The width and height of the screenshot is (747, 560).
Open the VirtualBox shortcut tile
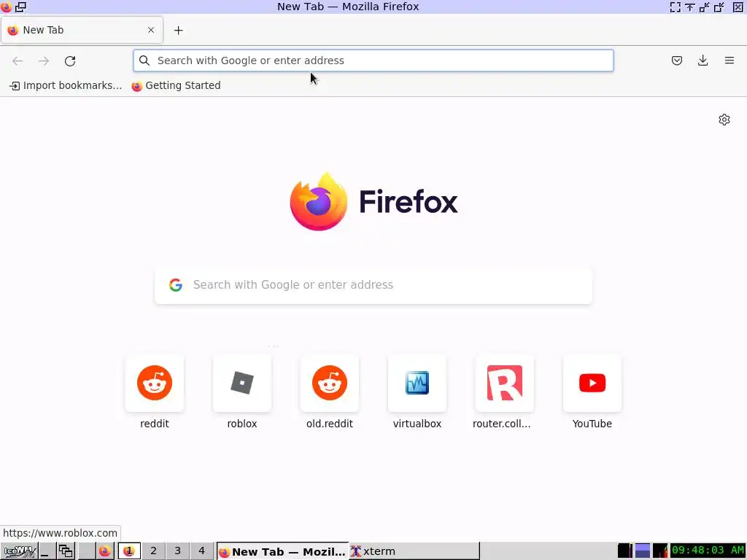coord(417,383)
